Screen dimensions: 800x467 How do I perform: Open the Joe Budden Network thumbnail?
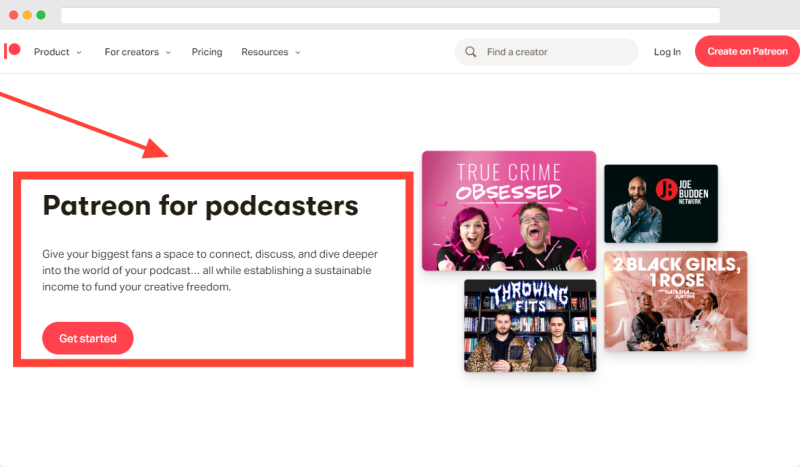(x=661, y=204)
